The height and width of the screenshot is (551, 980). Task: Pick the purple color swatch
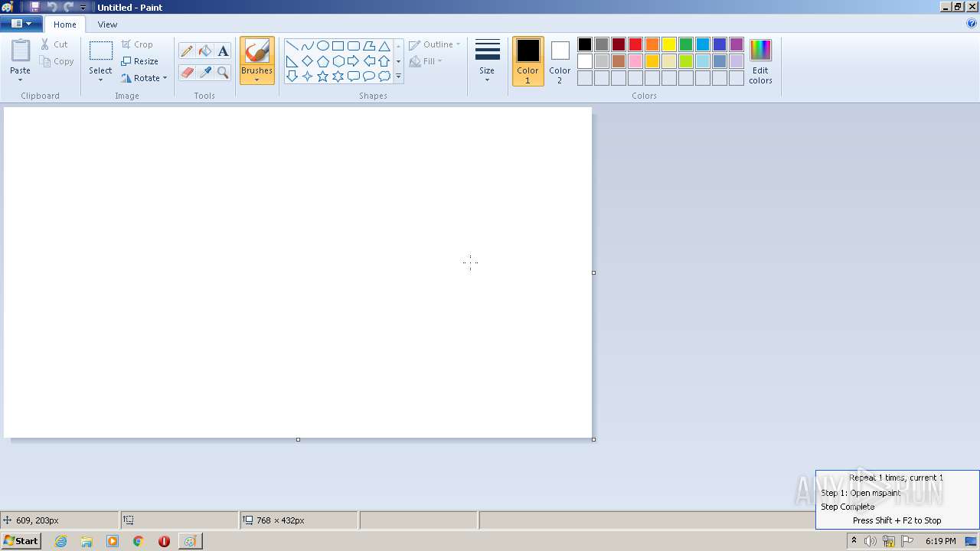click(737, 44)
